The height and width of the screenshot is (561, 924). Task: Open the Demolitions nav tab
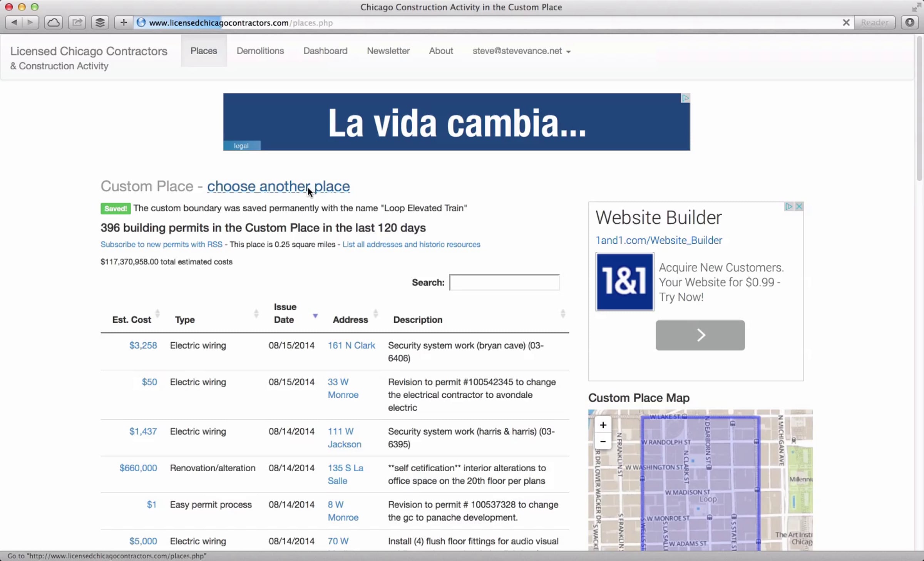(260, 51)
